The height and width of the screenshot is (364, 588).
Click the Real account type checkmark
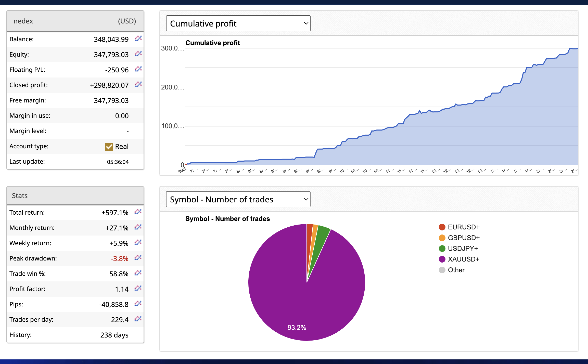click(x=109, y=147)
